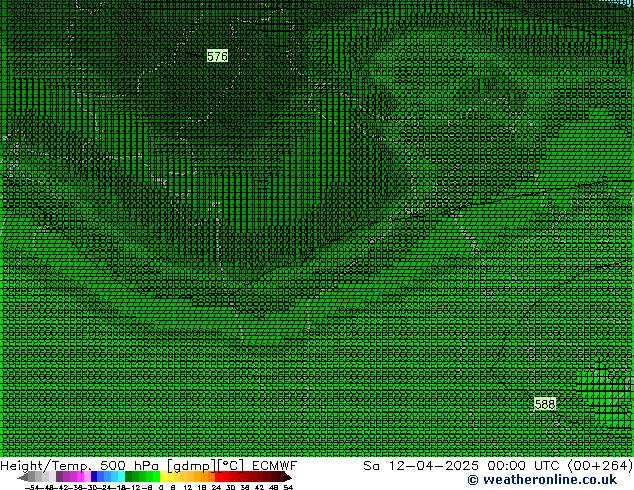This screenshot has width=634, height=490.
Task: Click the '[gdmp]' unit label
Action: coord(192,466)
